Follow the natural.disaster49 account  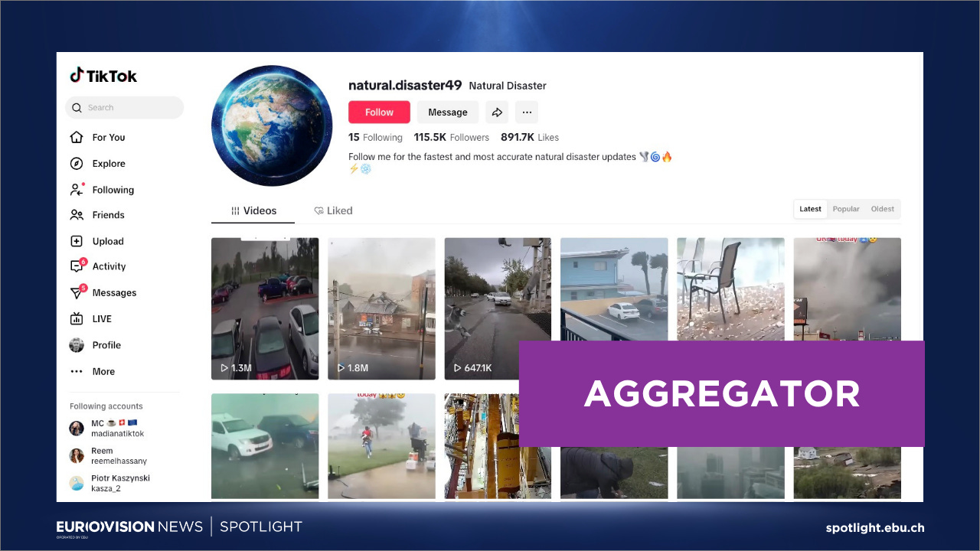pos(379,112)
